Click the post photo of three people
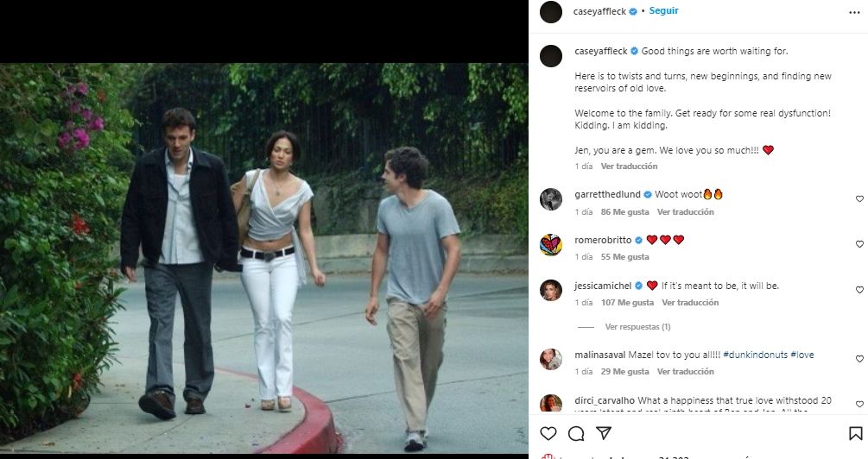Screen dimensions: 868x459 tap(263, 257)
